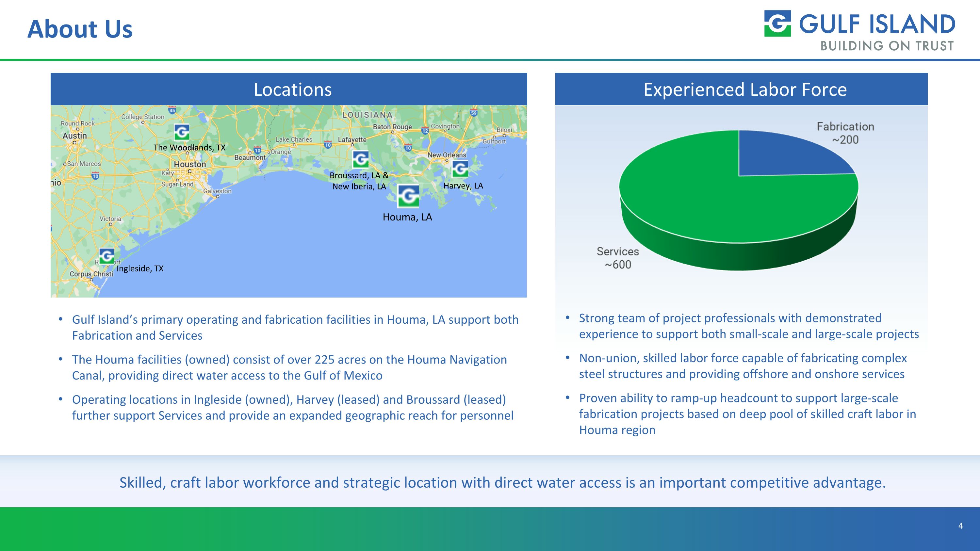980x551 pixels.
Task: Click the Fabrication ~200 chart label
Action: click(845, 133)
